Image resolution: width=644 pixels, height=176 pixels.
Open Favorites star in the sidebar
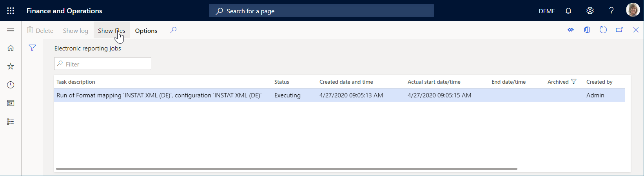(11, 66)
